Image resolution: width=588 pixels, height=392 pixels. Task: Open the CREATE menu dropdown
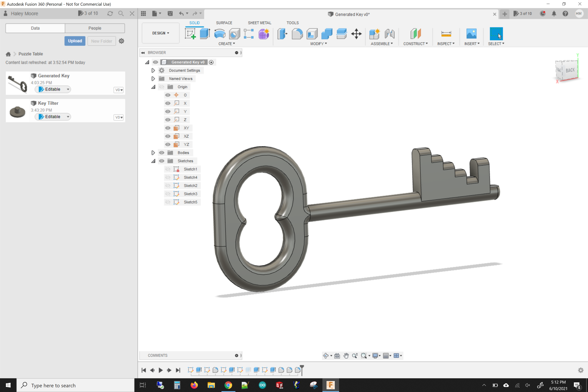226,44
